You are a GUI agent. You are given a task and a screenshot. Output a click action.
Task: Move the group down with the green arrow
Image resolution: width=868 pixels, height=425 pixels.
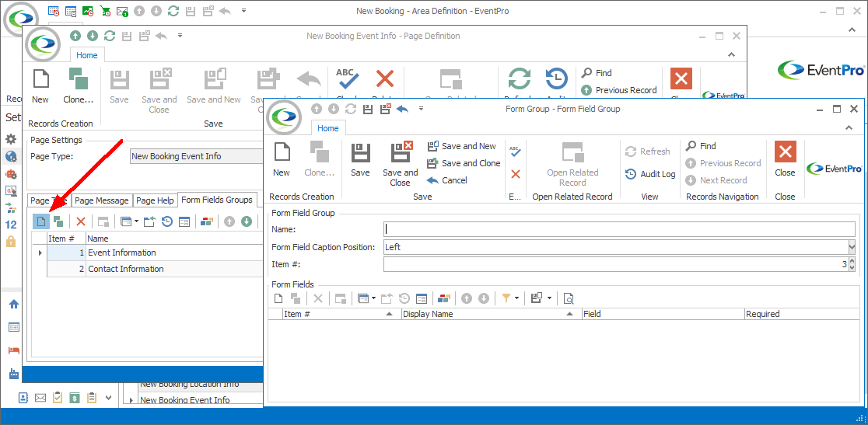[x=247, y=221]
